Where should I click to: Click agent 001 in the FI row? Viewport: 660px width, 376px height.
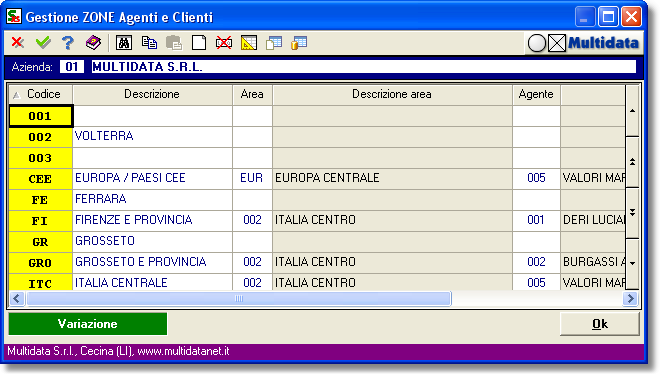(x=536, y=221)
